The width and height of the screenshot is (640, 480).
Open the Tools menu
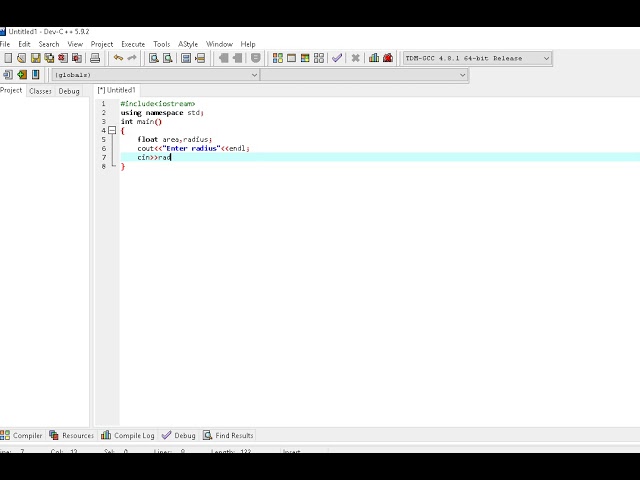tap(162, 44)
